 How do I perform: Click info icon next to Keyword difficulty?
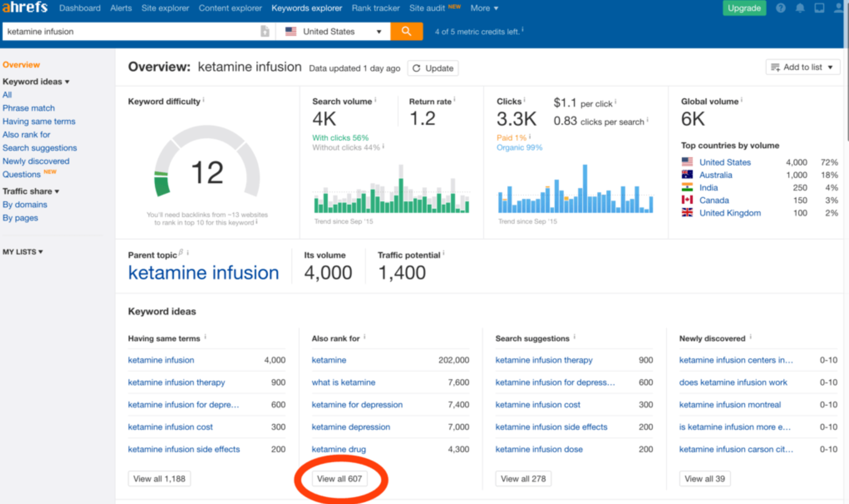coord(203,100)
